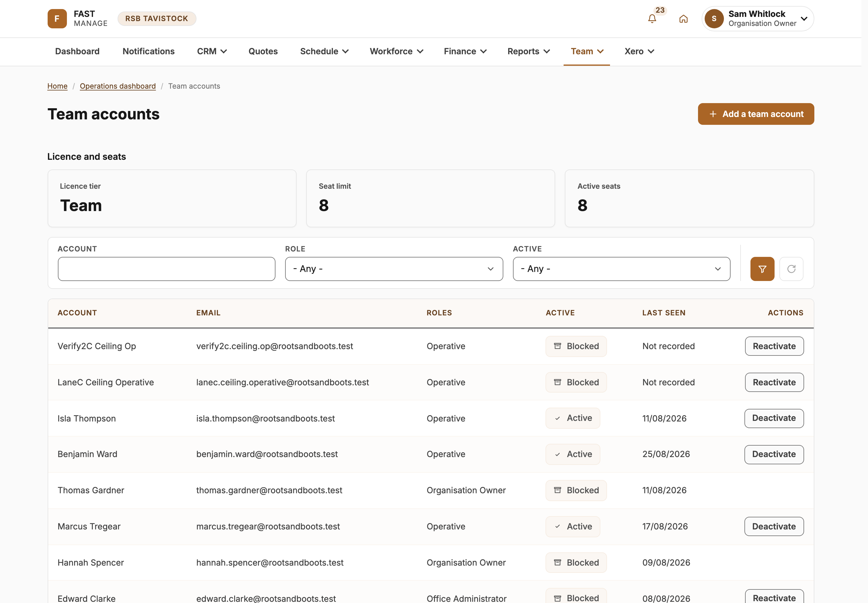Click the home icon in header
The width and height of the screenshot is (868, 603).
click(683, 18)
